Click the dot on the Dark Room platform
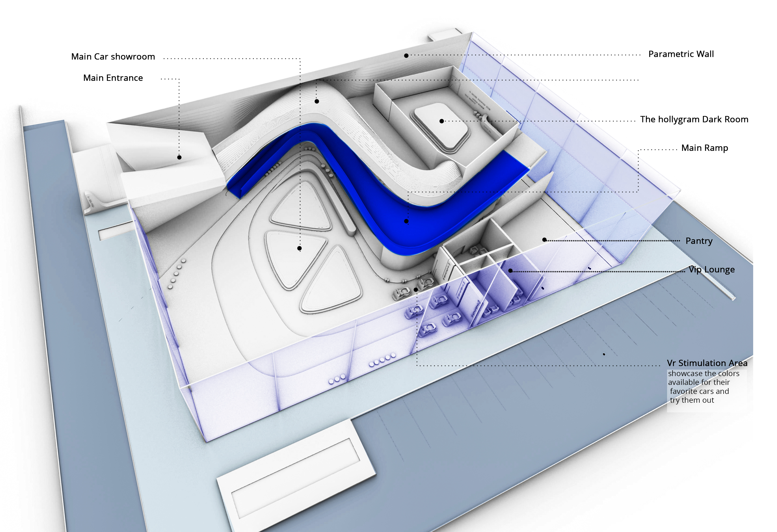The height and width of the screenshot is (532, 777). pos(442,121)
